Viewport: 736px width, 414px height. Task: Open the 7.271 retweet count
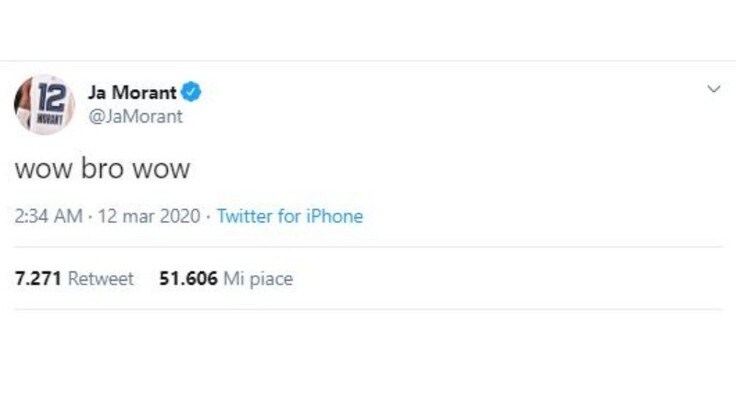point(38,278)
